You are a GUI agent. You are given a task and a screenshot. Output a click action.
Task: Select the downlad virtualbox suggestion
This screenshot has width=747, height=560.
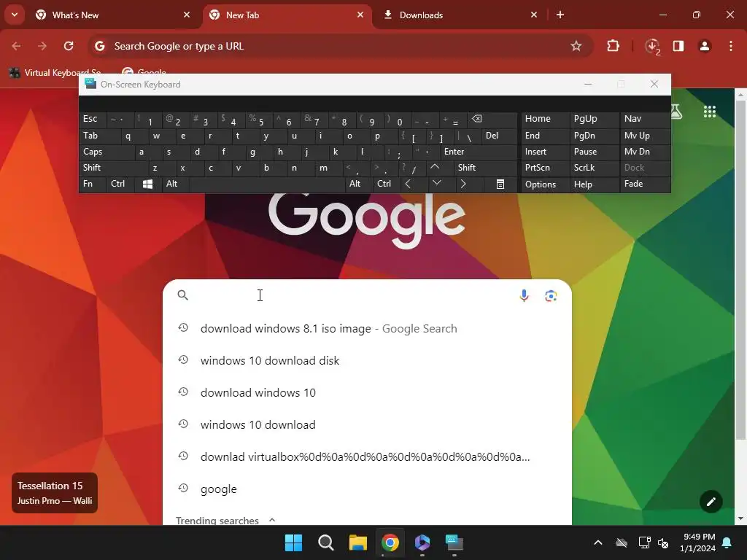[x=367, y=456]
